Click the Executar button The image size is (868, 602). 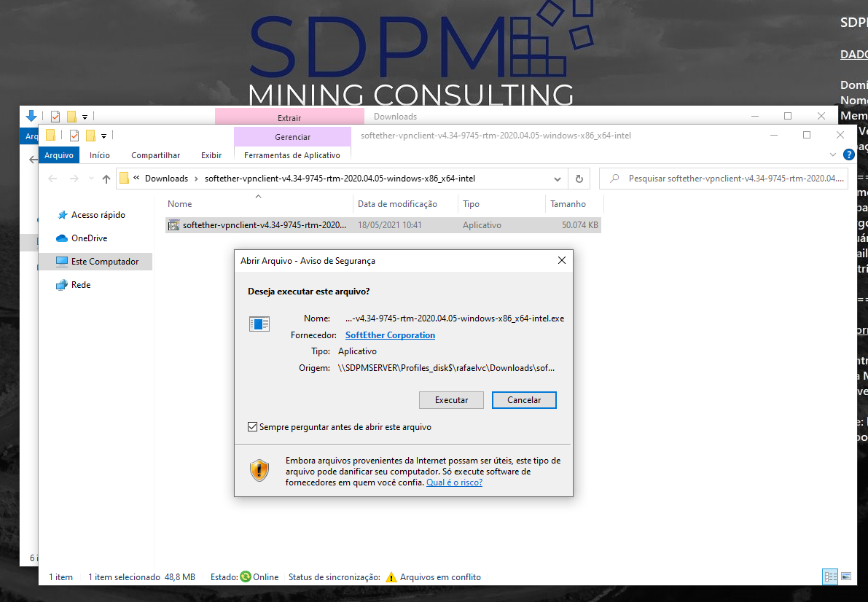(x=451, y=400)
